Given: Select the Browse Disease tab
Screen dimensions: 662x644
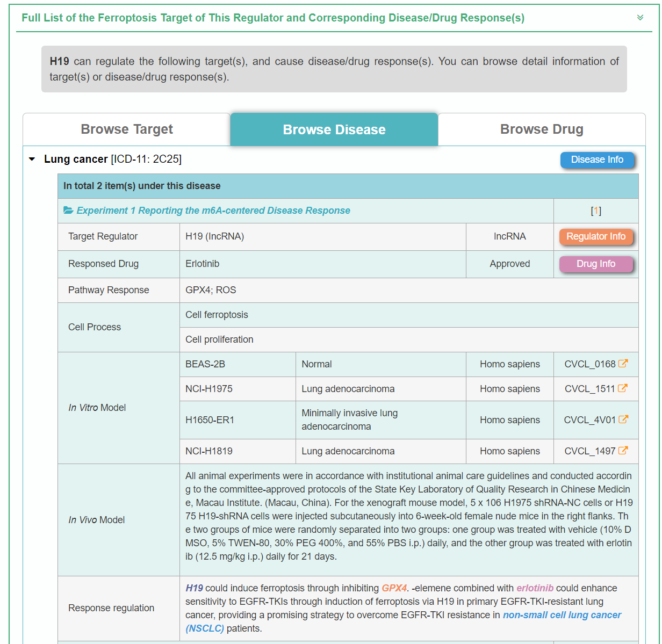Looking at the screenshot, I should 334,129.
